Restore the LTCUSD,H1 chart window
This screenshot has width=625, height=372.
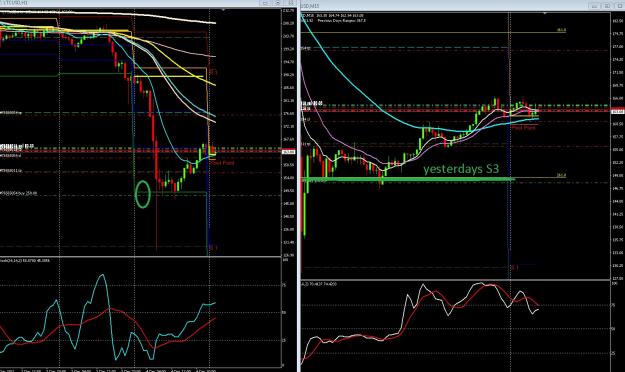pyautogui.click(x=278, y=3)
